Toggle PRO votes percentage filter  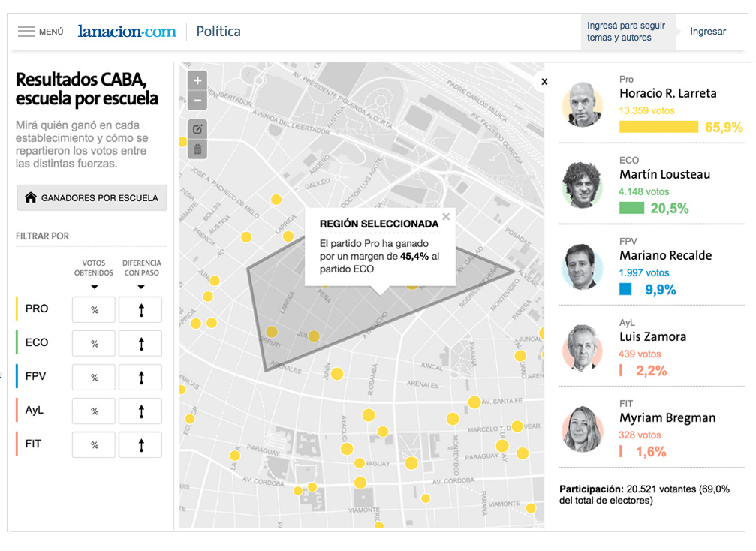tap(94, 309)
